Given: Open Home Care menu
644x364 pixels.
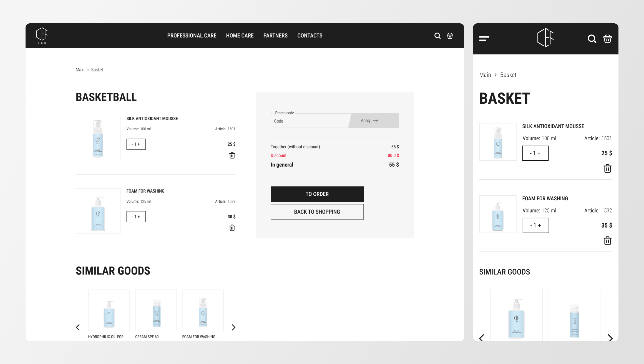Looking at the screenshot, I should point(240,36).
